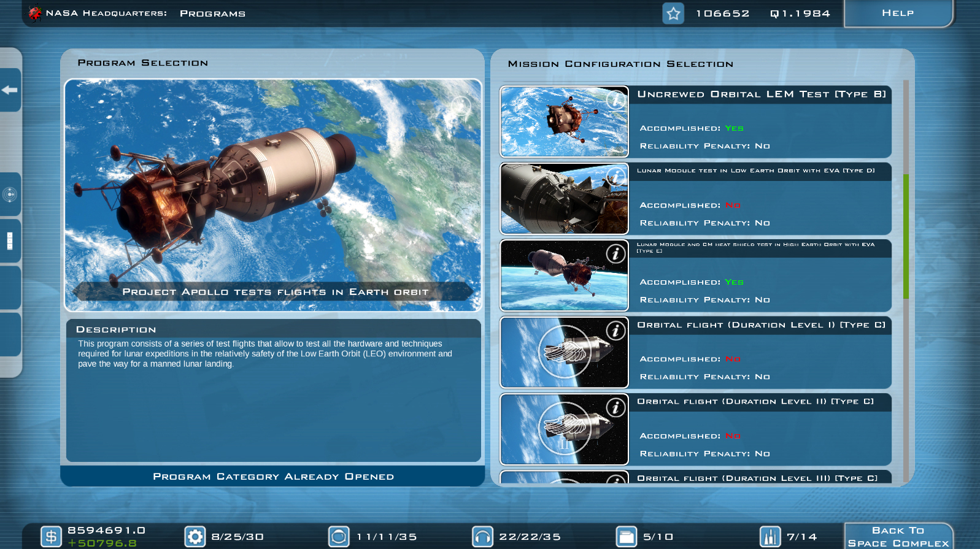Click the prestige star icon in top bar
The height and width of the screenshot is (549, 980).
tap(673, 13)
